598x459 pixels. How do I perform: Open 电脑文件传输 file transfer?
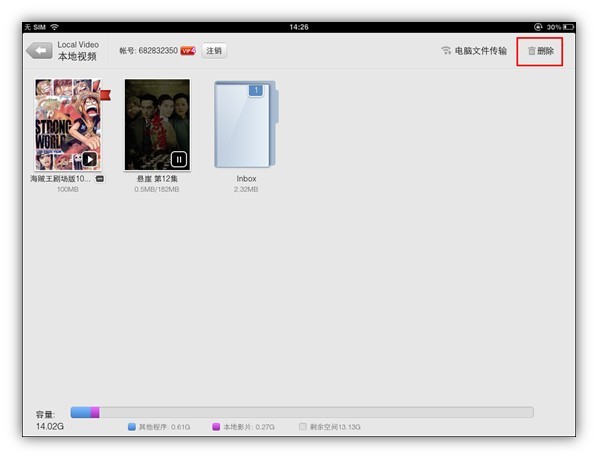click(481, 51)
